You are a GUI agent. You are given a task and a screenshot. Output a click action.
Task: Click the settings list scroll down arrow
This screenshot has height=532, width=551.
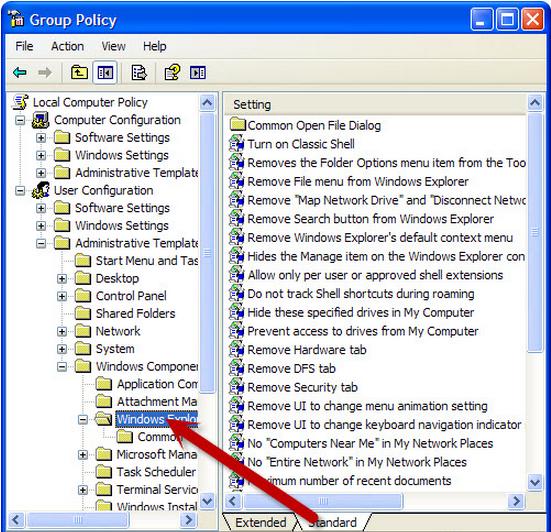tap(535, 482)
